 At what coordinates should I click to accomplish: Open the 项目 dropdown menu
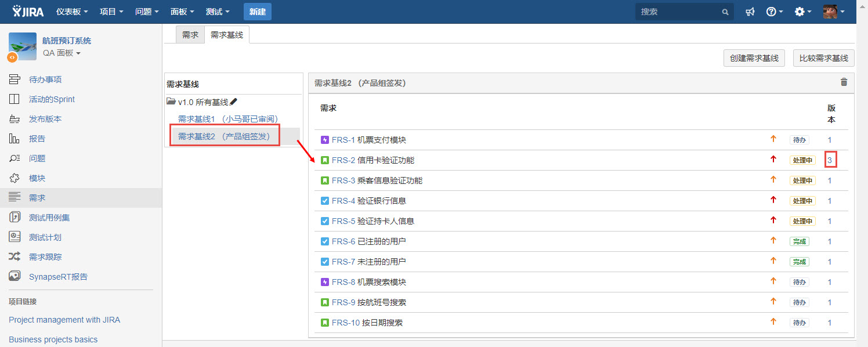point(111,12)
